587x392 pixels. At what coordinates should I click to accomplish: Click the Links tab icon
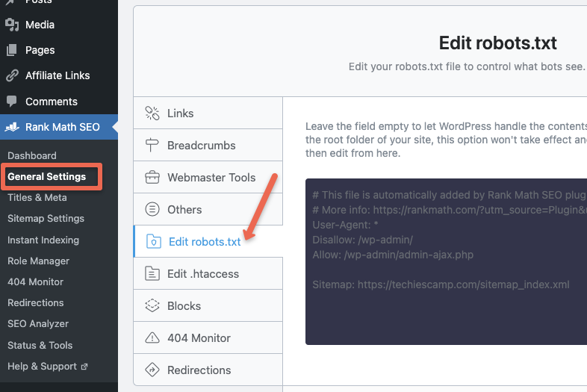click(152, 113)
